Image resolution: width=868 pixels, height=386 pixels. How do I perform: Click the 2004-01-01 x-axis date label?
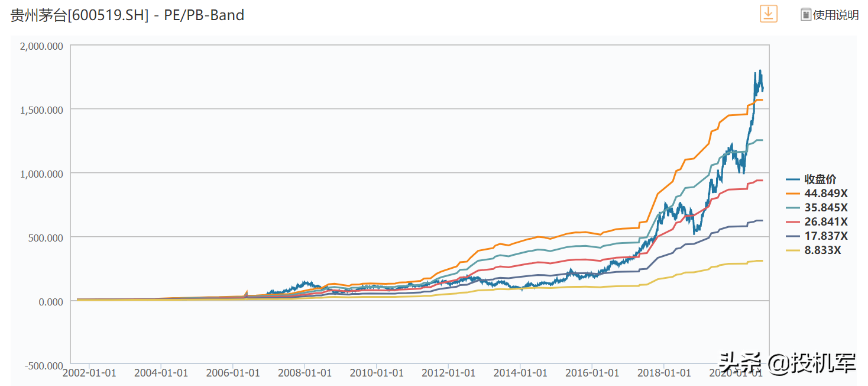(x=161, y=373)
